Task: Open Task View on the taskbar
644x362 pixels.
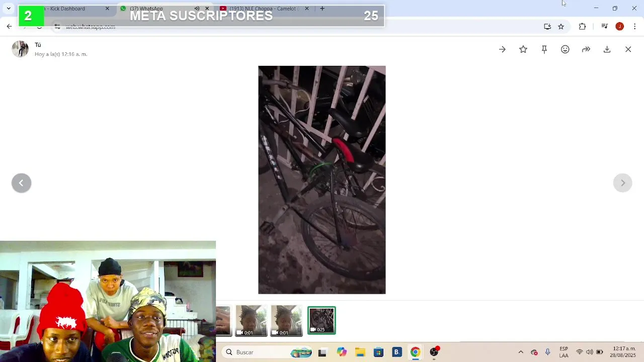Action: coord(322,352)
